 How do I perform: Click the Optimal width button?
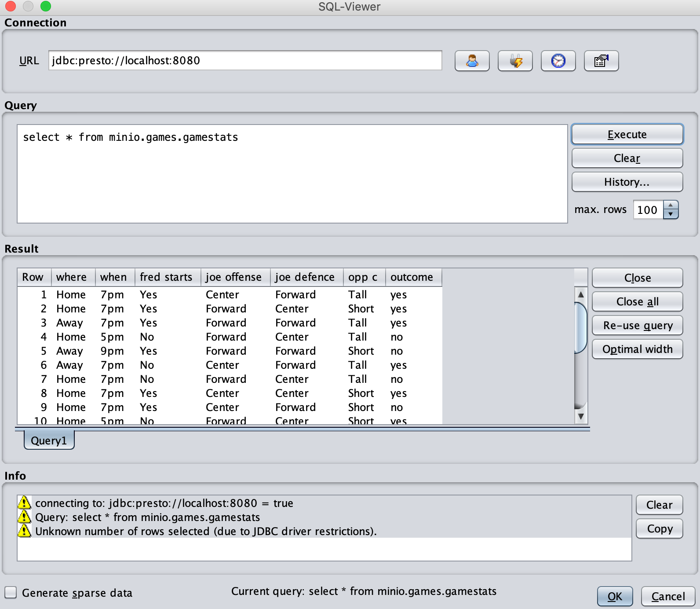pyautogui.click(x=637, y=349)
